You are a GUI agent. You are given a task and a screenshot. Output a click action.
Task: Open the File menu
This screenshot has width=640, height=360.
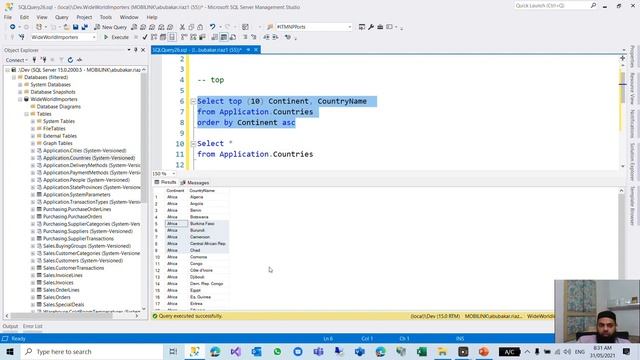tap(8, 17)
